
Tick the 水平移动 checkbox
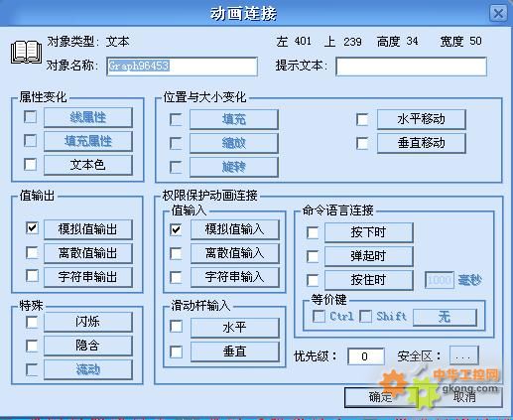click(x=362, y=119)
